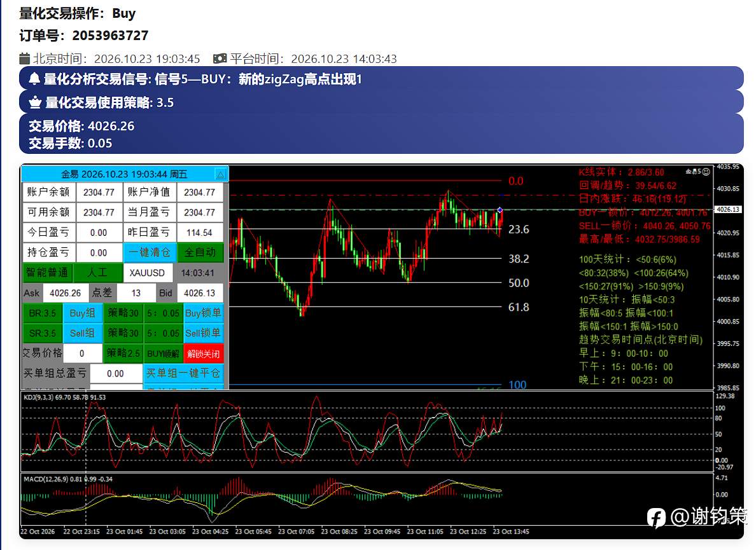The image size is (756, 550).
Task: Click the 4026.13 price label on axis
Action: 727,209
